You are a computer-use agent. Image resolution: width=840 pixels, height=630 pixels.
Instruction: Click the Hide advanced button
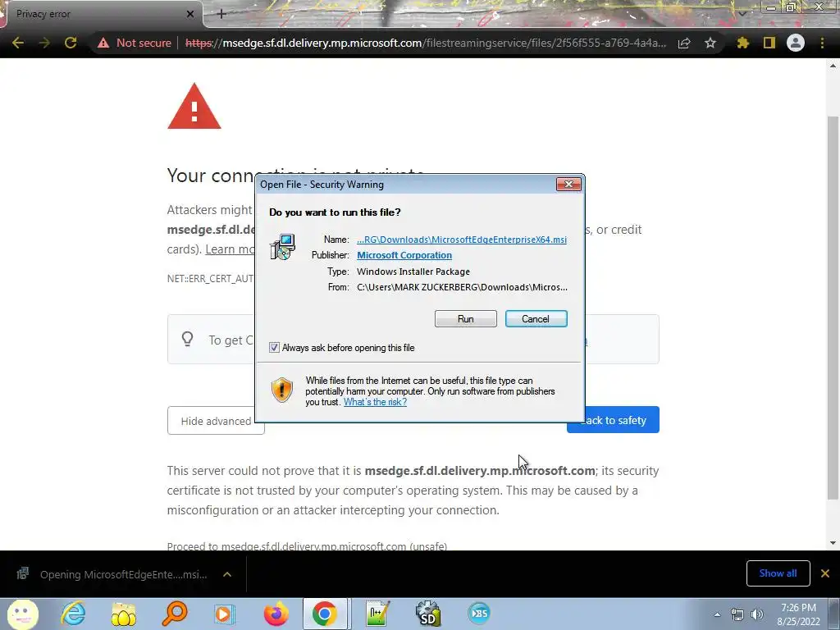216,421
